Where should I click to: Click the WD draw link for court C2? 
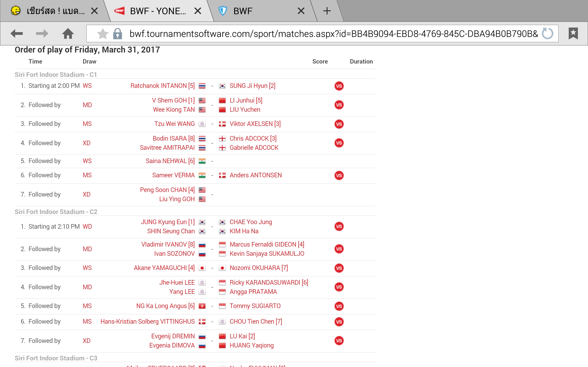pos(87,226)
